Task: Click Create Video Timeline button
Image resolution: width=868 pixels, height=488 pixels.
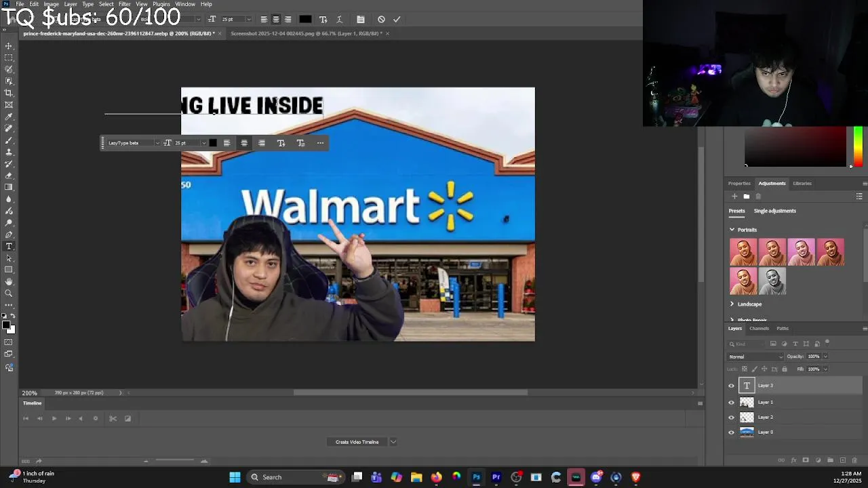Action: pyautogui.click(x=357, y=442)
